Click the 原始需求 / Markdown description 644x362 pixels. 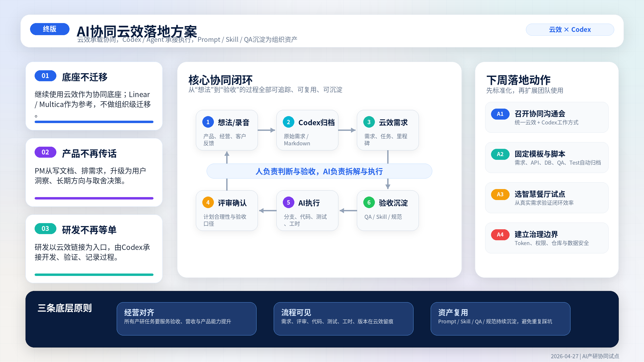pos(297,140)
